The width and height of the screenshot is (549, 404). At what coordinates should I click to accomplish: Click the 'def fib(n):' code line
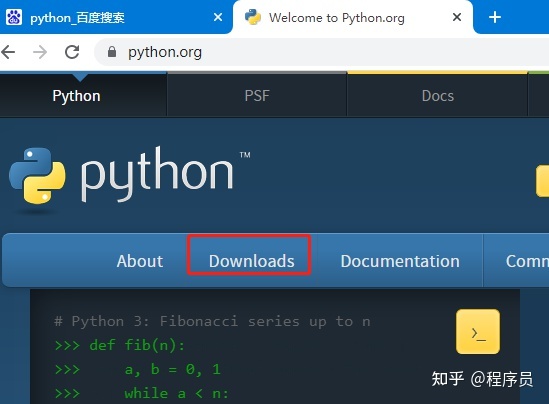pos(120,346)
